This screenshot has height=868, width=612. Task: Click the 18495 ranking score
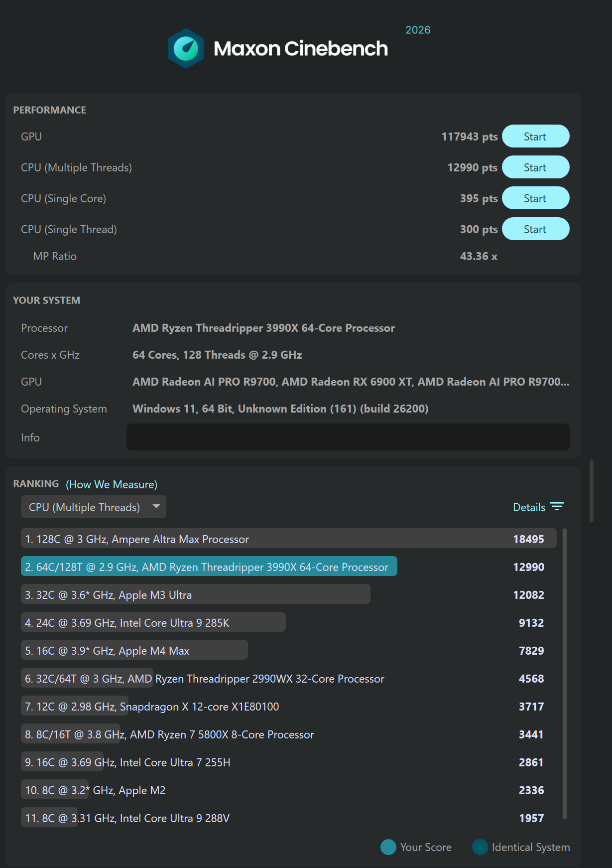coord(529,539)
